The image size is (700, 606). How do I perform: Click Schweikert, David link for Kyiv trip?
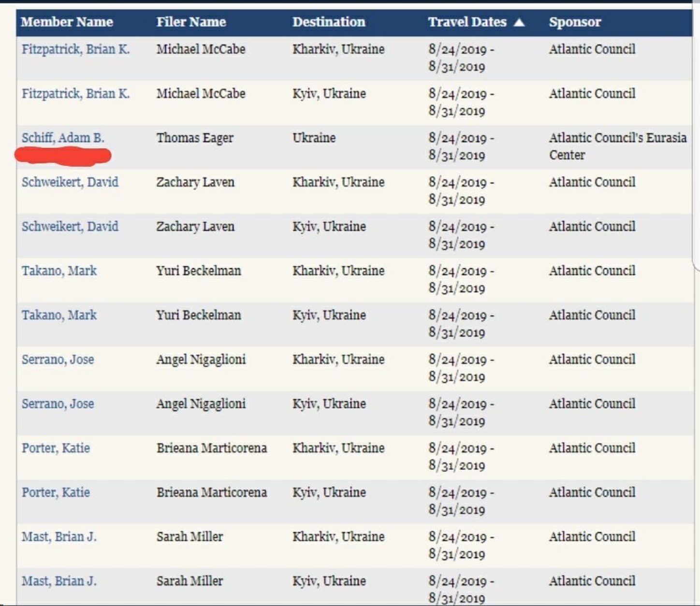point(70,227)
